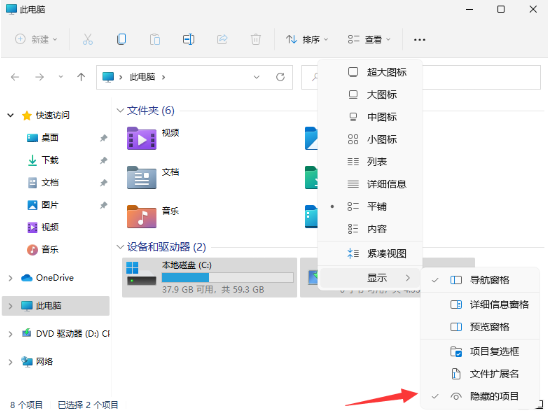Go up one level with up arrow
548x414 pixels.
[81, 77]
